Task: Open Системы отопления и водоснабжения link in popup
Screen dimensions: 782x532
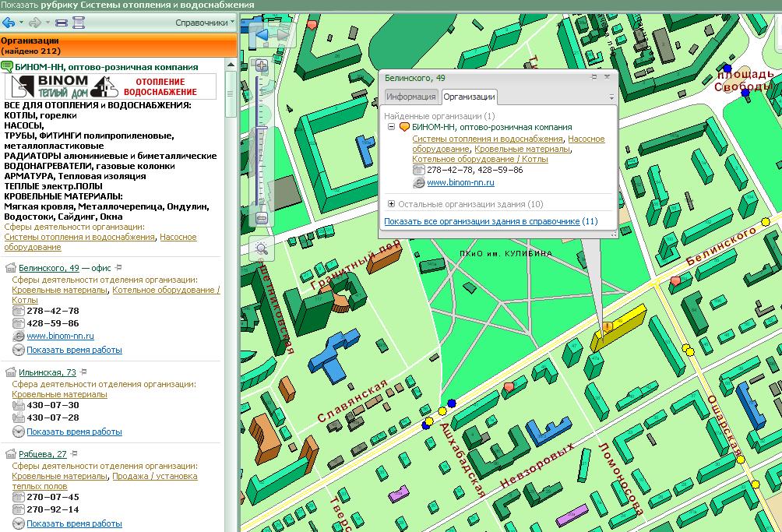Action: click(x=488, y=139)
